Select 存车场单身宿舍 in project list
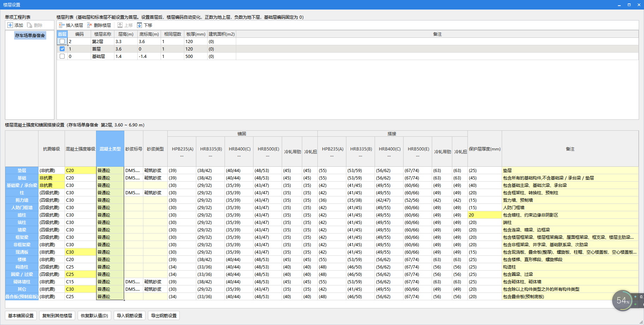 click(x=30, y=35)
